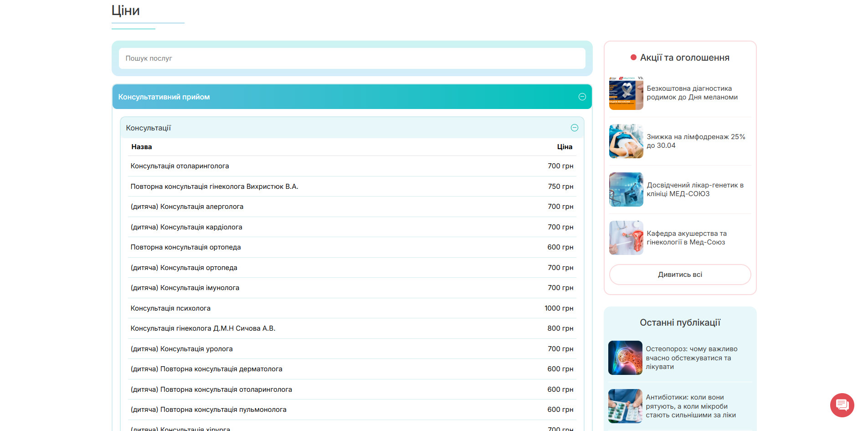Open Безкоштовна діагностика родимок link

click(x=692, y=93)
